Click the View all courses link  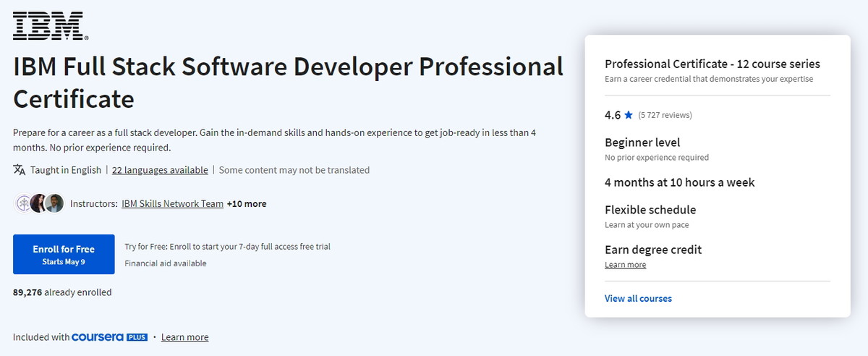pyautogui.click(x=638, y=298)
